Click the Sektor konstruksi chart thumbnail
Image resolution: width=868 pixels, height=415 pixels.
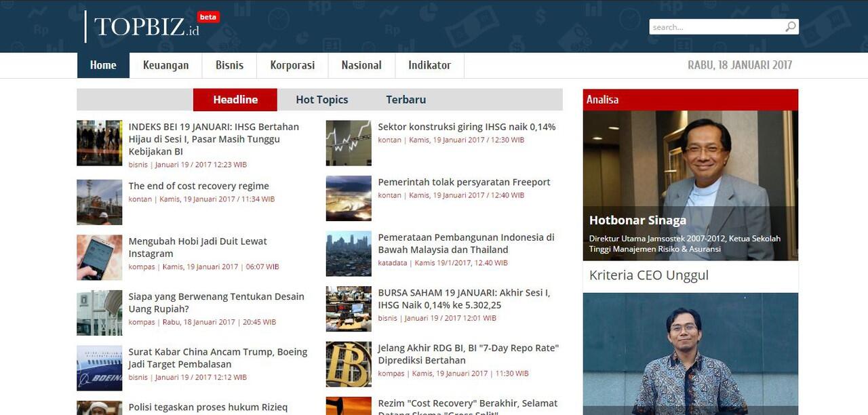coord(349,143)
